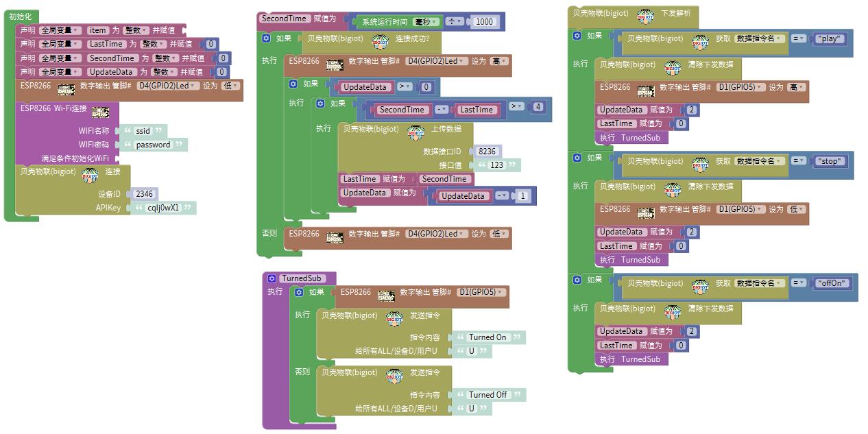
Task: Open > comparison dropdown next to UpdateData
Action: (x=405, y=87)
